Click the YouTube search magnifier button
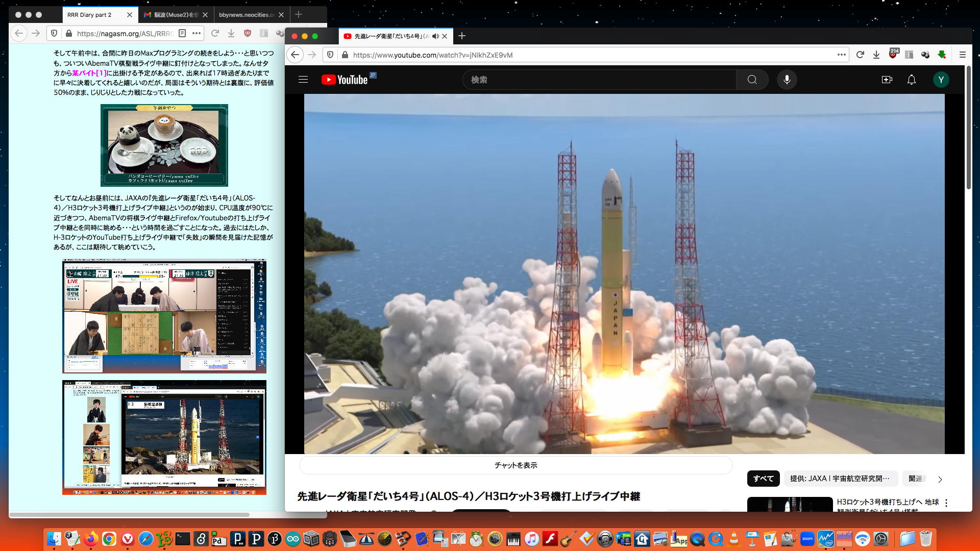 [752, 80]
